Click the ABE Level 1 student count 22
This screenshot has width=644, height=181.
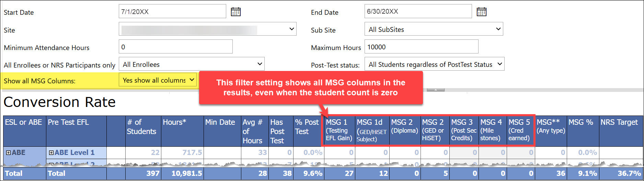coord(155,153)
